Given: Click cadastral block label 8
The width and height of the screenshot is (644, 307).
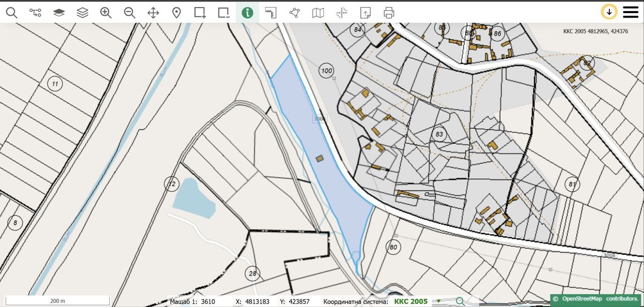Looking at the screenshot, I should click(x=15, y=222).
